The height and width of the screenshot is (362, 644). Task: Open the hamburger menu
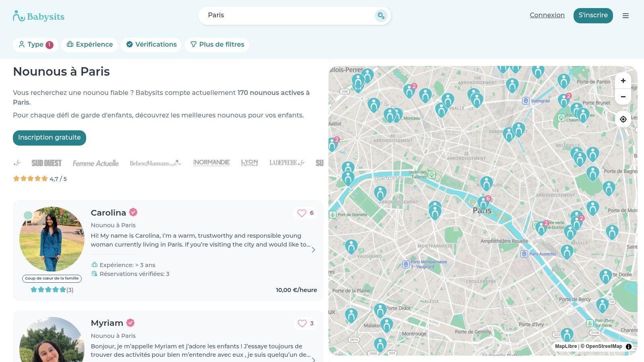tap(625, 16)
